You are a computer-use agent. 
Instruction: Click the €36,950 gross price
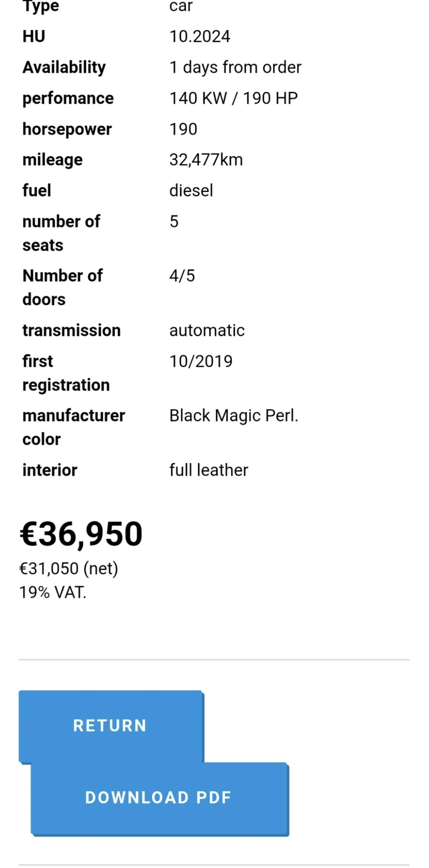click(x=81, y=533)
